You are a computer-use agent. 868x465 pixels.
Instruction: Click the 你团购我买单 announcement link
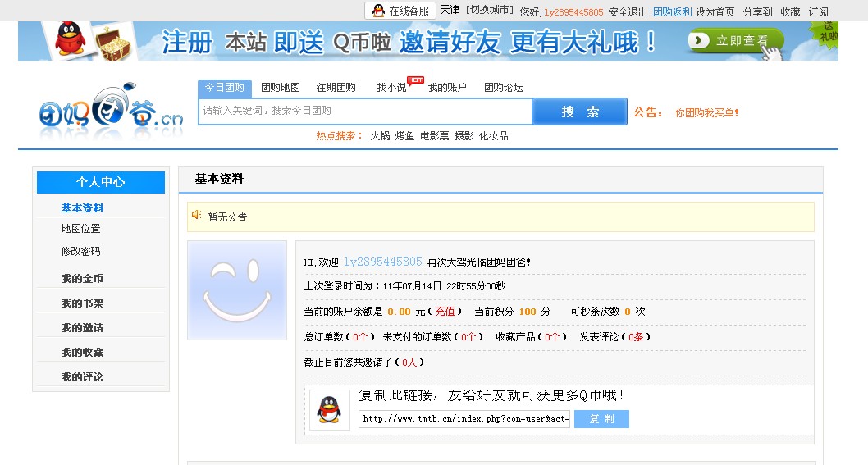(x=707, y=113)
